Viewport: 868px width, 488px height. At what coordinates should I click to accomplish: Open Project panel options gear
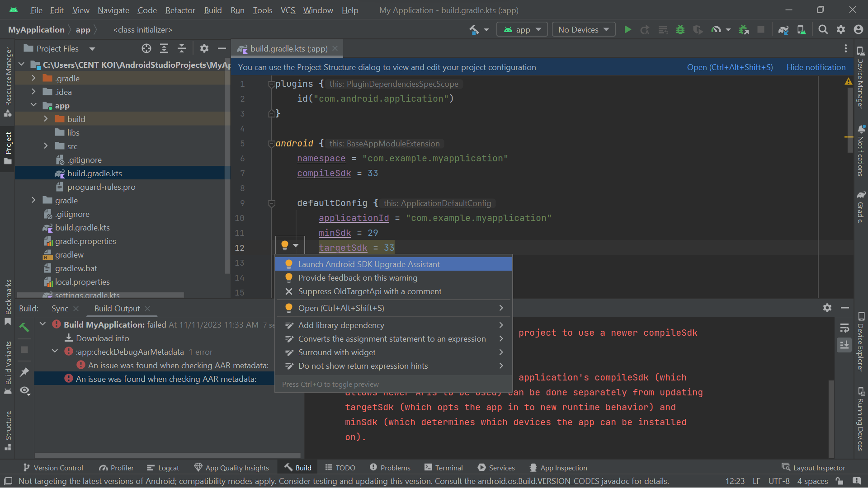tap(204, 48)
